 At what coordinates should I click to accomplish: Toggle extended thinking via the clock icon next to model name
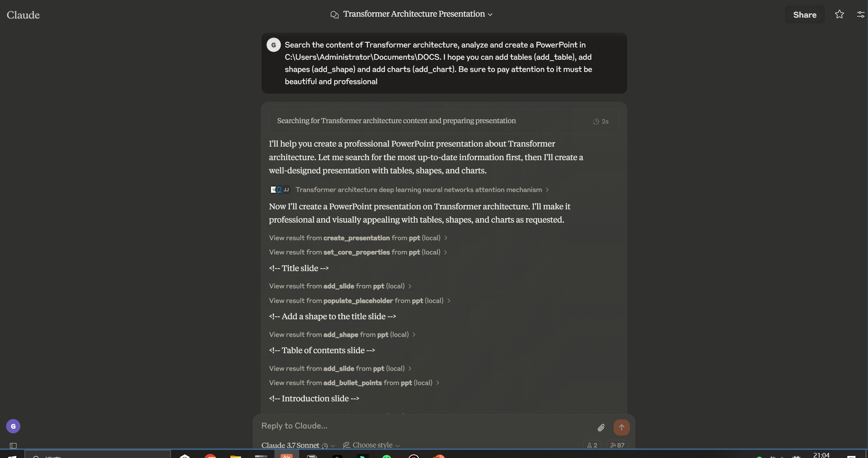(x=325, y=446)
